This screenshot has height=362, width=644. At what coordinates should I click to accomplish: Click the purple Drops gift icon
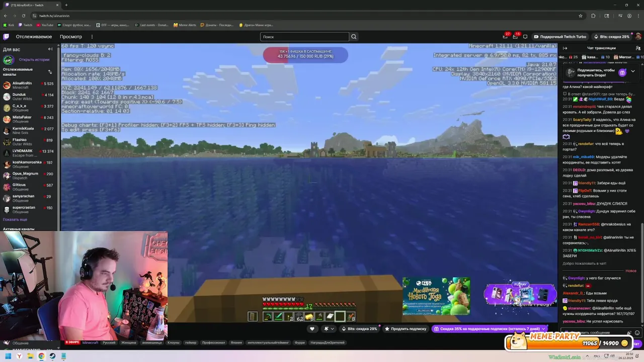click(622, 72)
